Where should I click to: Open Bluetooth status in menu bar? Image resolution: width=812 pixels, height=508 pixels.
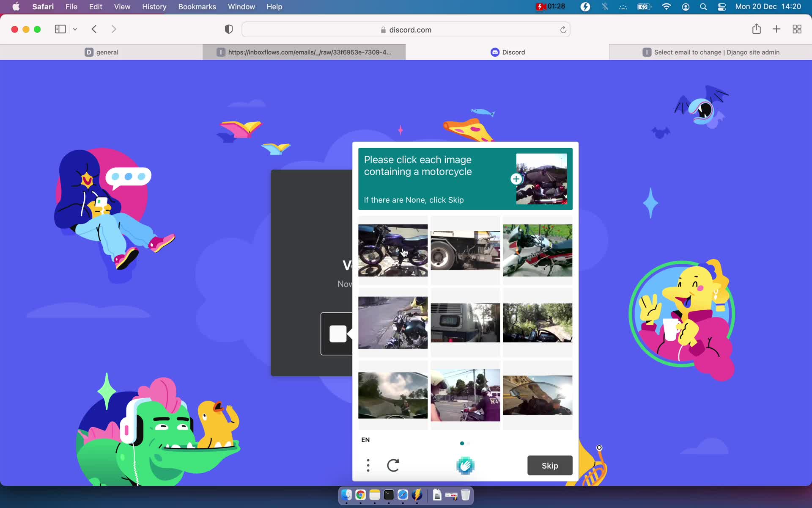605,7
